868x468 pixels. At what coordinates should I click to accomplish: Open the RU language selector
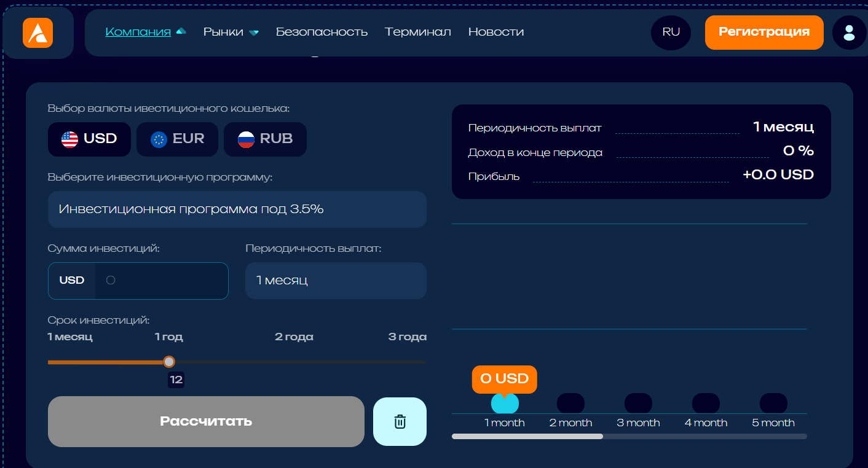click(x=671, y=33)
